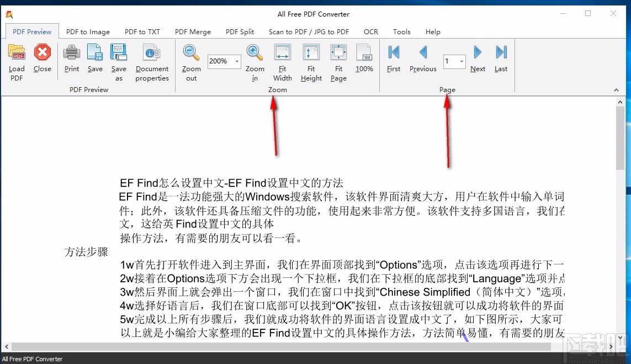Save the PDF with the Save icon

95,58
